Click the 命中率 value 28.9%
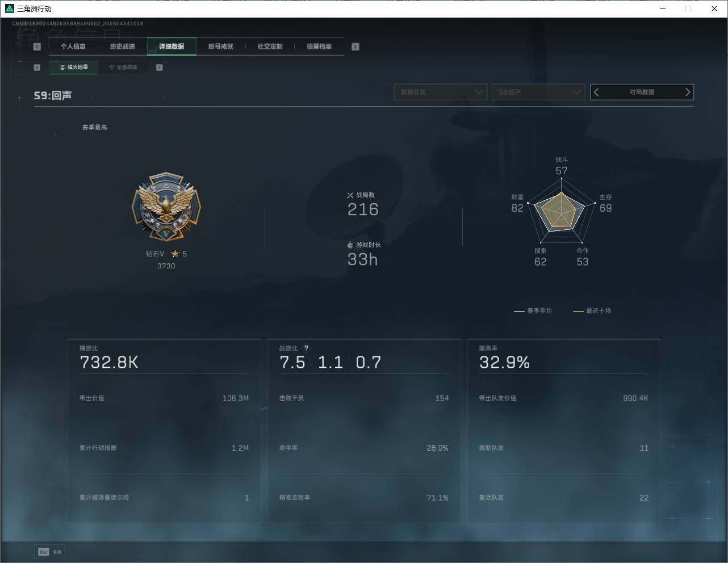 437,448
